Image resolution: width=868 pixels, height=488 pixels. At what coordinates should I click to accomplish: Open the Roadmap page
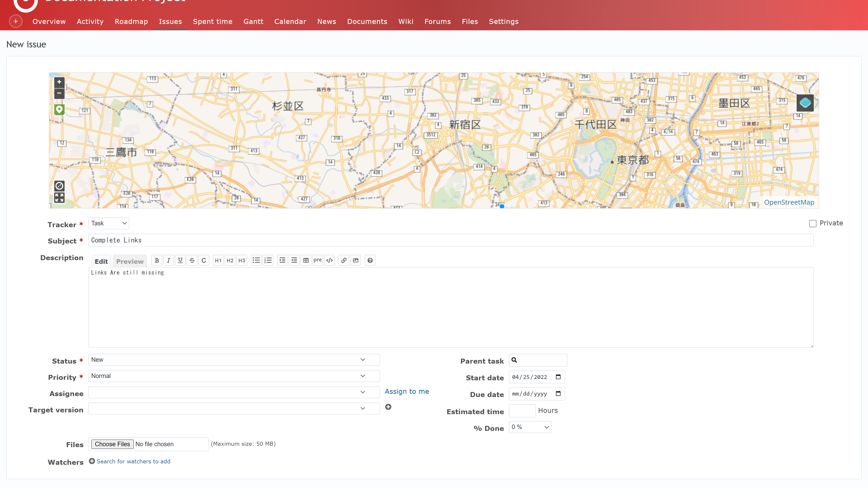click(x=131, y=21)
